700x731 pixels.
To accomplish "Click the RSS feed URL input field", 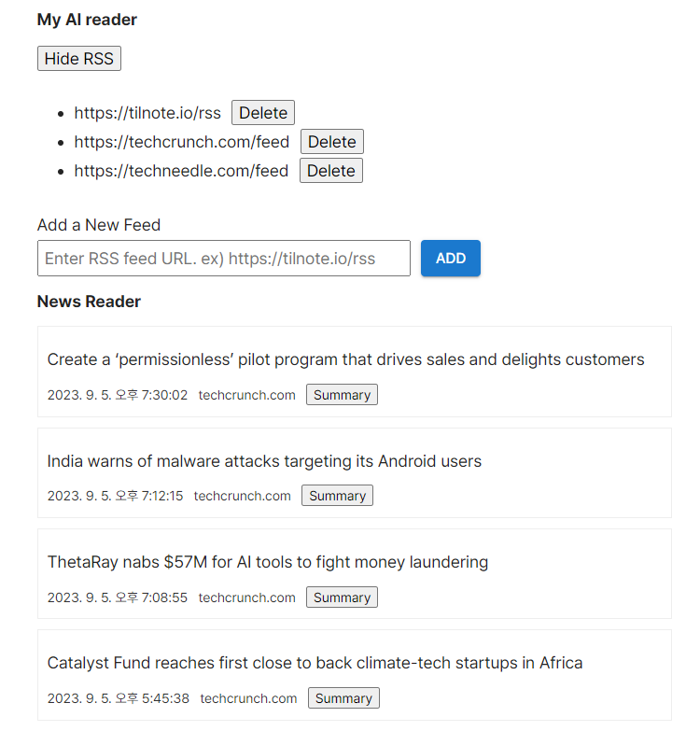I will tap(224, 259).
